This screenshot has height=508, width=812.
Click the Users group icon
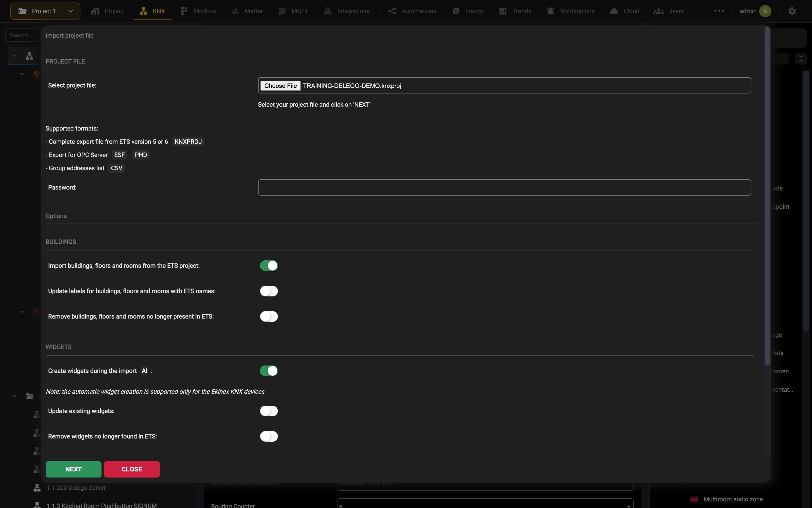click(x=659, y=11)
